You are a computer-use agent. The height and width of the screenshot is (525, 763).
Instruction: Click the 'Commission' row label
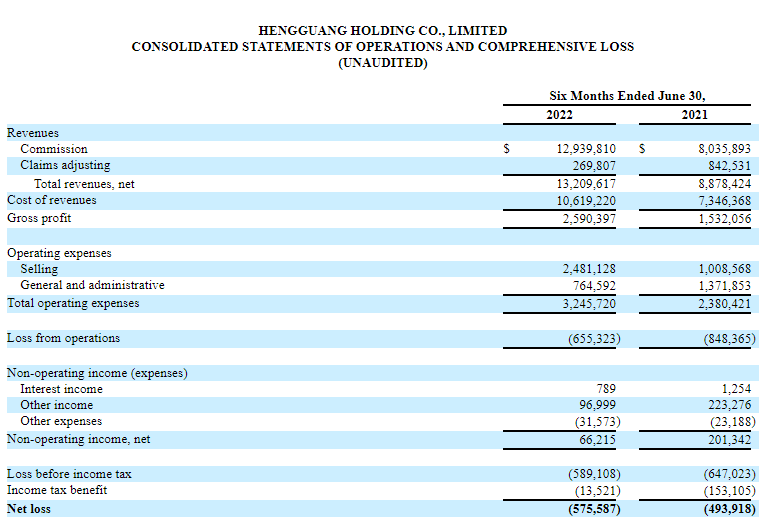click(54, 149)
